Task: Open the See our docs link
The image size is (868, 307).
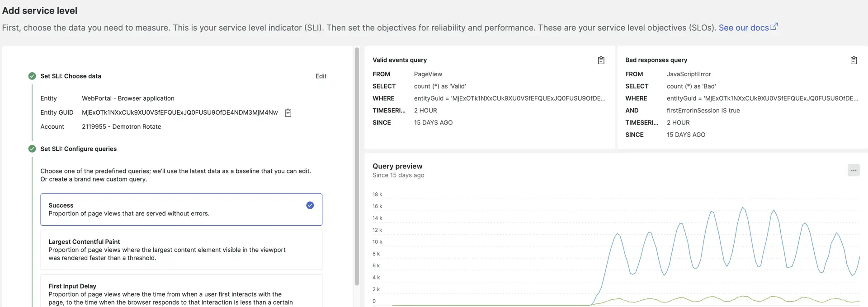Action: (x=743, y=28)
